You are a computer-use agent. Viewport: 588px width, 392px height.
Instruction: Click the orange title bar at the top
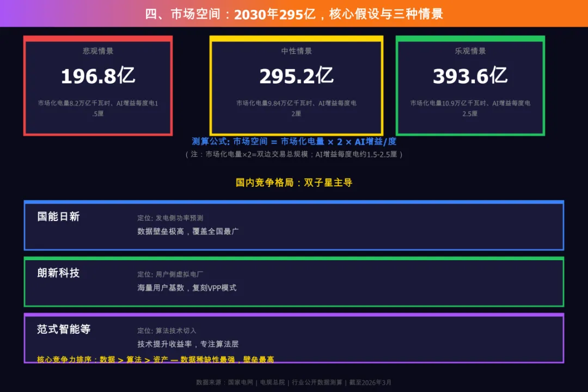coord(294,14)
